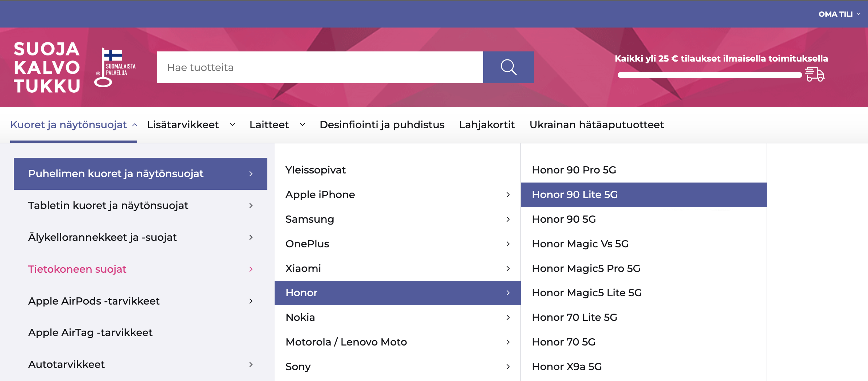This screenshot has height=381, width=868.
Task: Go to Desinfiointi ja puhdistus
Action: pos(382,125)
